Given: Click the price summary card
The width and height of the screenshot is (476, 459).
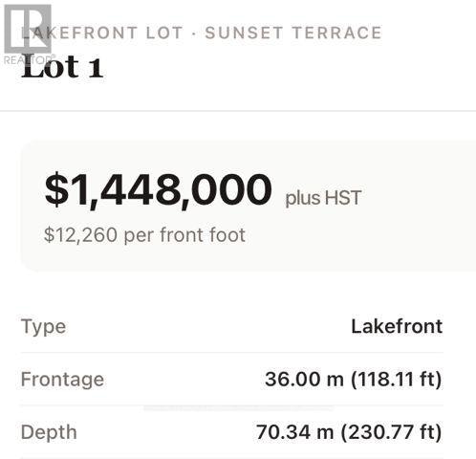Looking at the screenshot, I should click(x=249, y=206).
